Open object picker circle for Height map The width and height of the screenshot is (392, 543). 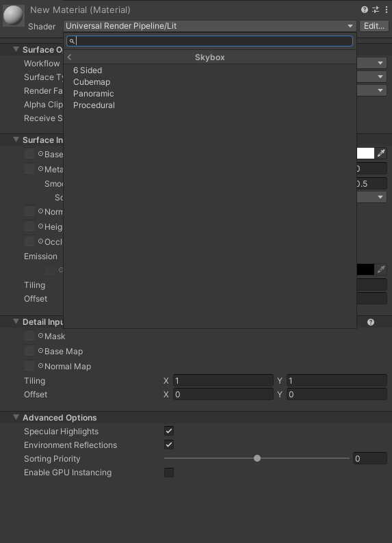tap(40, 226)
